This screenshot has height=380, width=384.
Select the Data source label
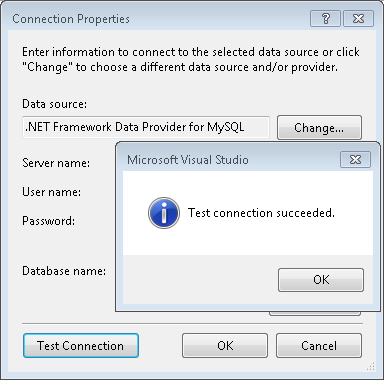tap(55, 104)
